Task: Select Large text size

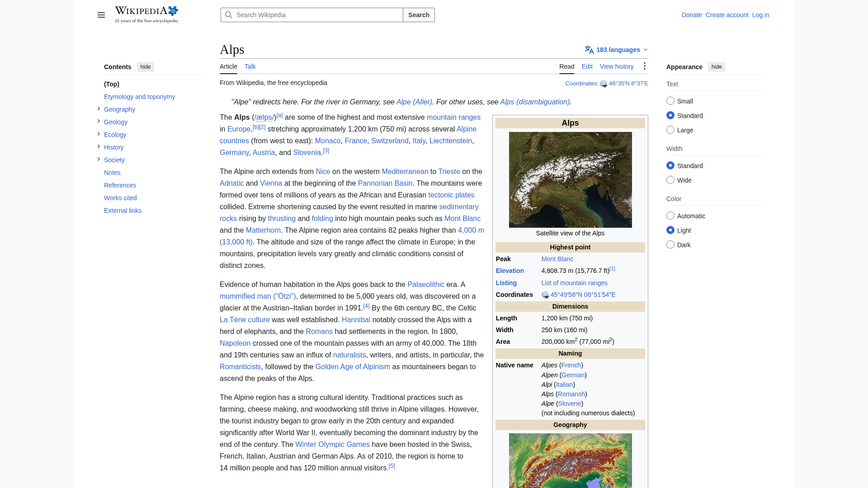Action: (670, 130)
